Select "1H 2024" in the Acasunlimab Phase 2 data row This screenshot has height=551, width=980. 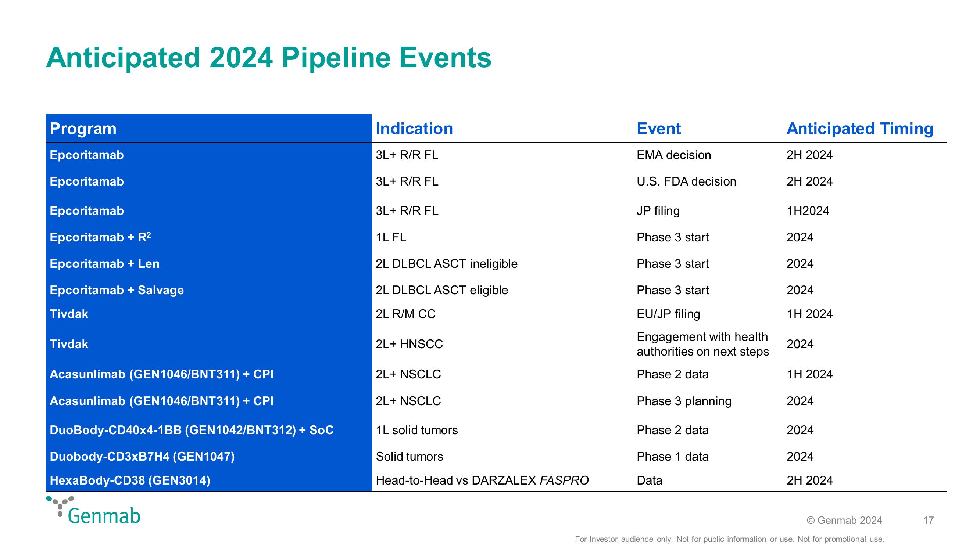click(x=809, y=374)
